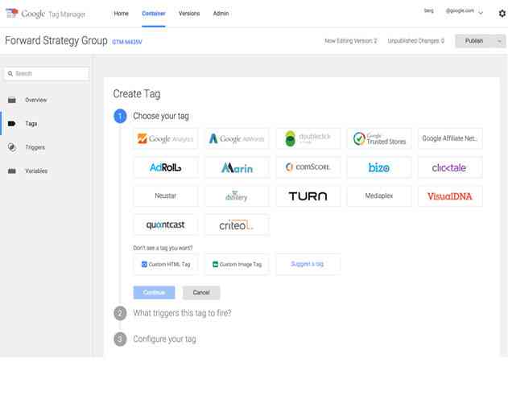
Task: Open the Admin tab
Action: tap(221, 14)
